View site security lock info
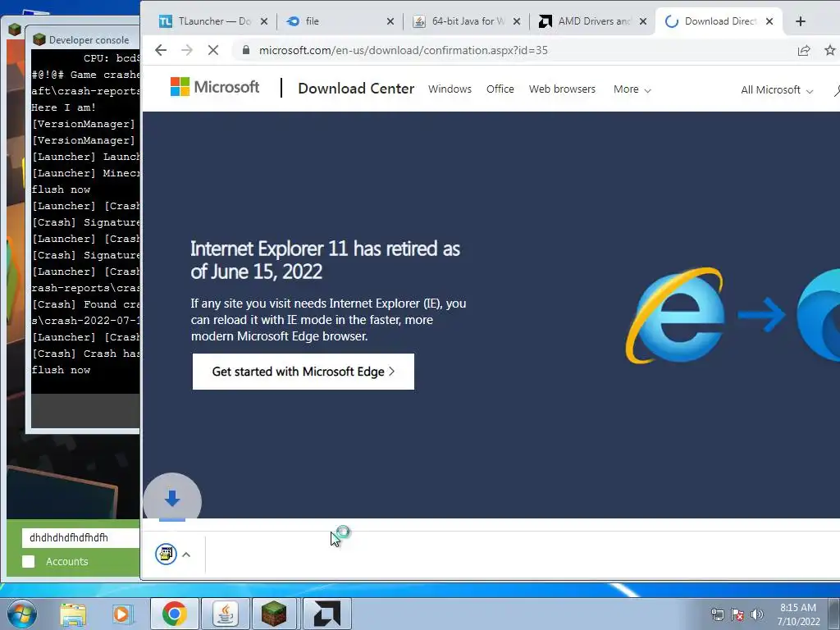 pos(246,50)
